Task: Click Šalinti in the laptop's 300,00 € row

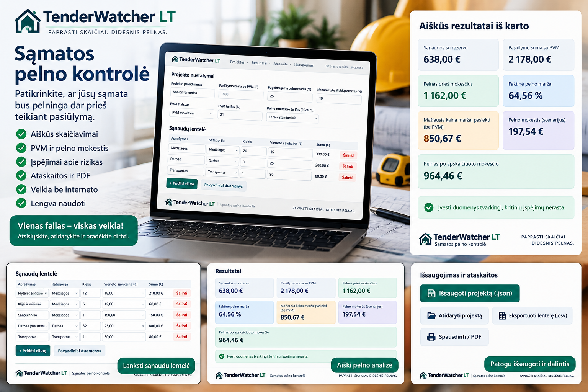Action: pos(348,155)
